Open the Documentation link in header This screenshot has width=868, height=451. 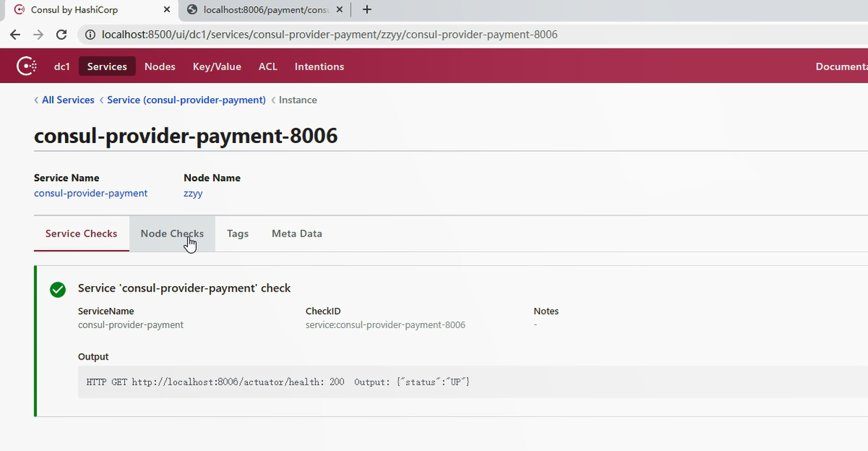coord(842,67)
